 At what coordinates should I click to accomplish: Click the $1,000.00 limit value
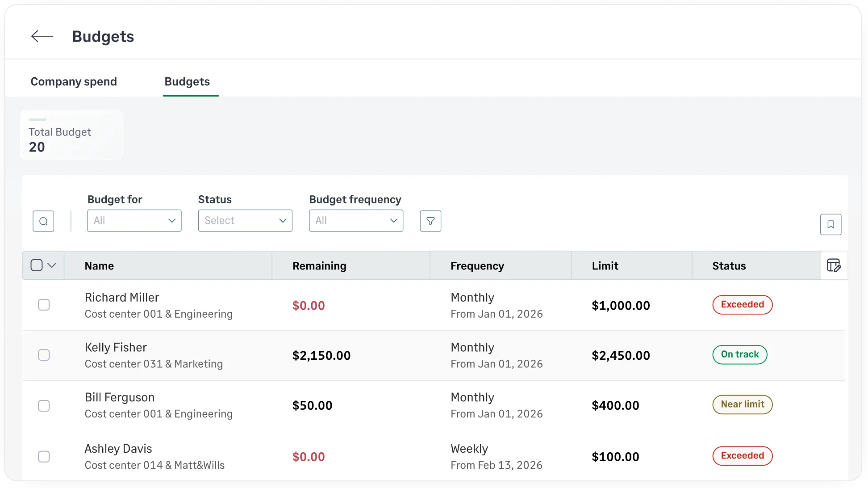click(x=621, y=306)
